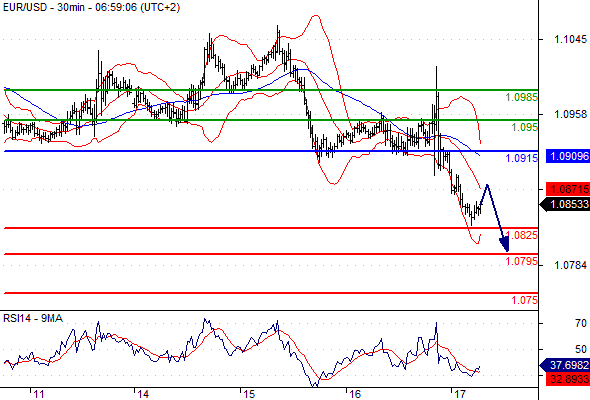This screenshot has height=400, width=590.
Task: Click the 1.0825 red support label
Action: pos(522,235)
